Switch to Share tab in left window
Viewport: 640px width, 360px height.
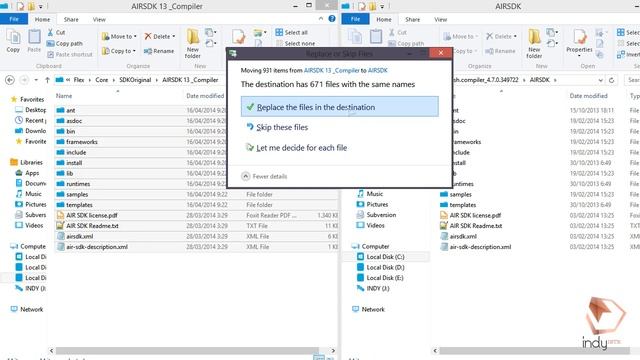click(x=71, y=19)
